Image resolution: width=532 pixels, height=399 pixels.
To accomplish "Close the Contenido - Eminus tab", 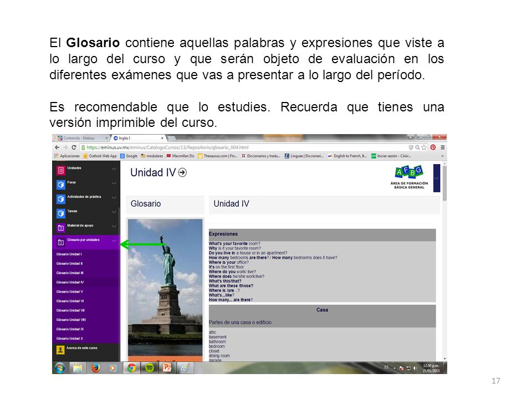I will [106, 138].
